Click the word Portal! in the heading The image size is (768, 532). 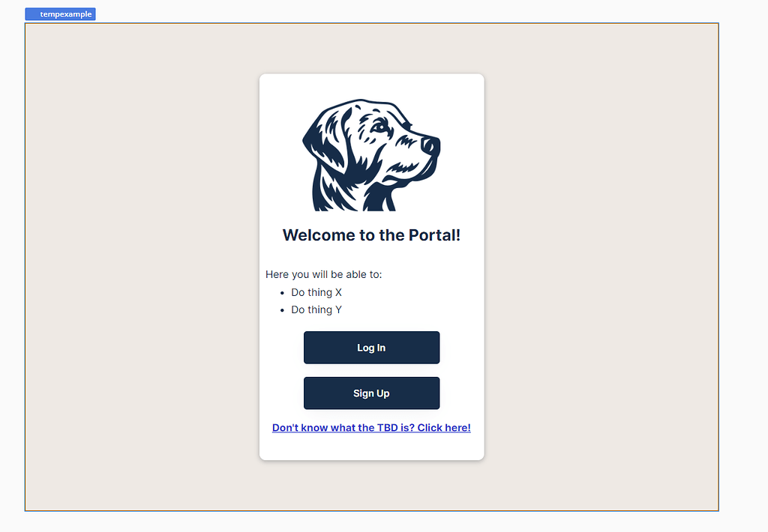tap(434, 235)
